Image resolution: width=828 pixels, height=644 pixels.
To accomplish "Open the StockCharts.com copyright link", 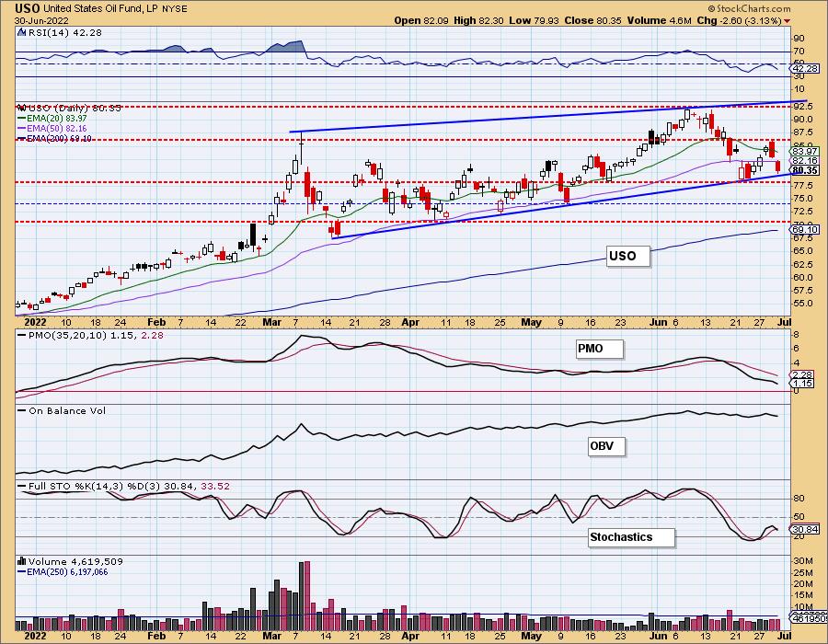I will (x=749, y=8).
